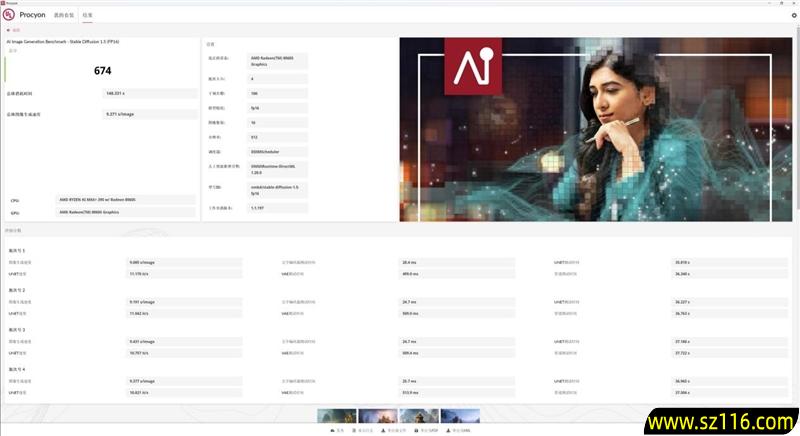Click the Procyon logo icon
The height and width of the screenshot is (436, 800).
9,15
